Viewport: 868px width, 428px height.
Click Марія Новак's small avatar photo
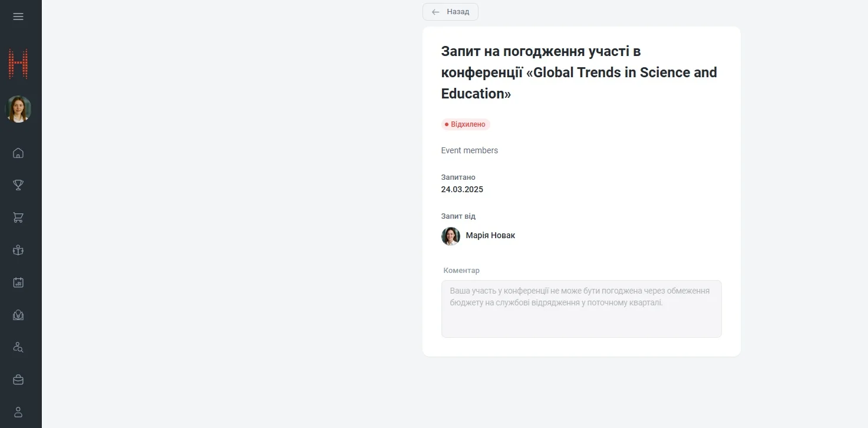click(450, 236)
